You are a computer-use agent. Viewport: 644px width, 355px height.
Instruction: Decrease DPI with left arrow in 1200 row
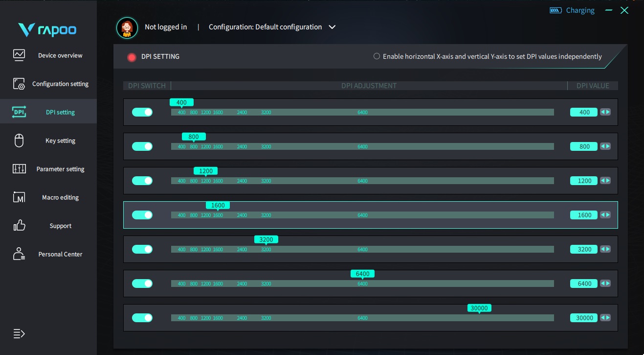603,181
